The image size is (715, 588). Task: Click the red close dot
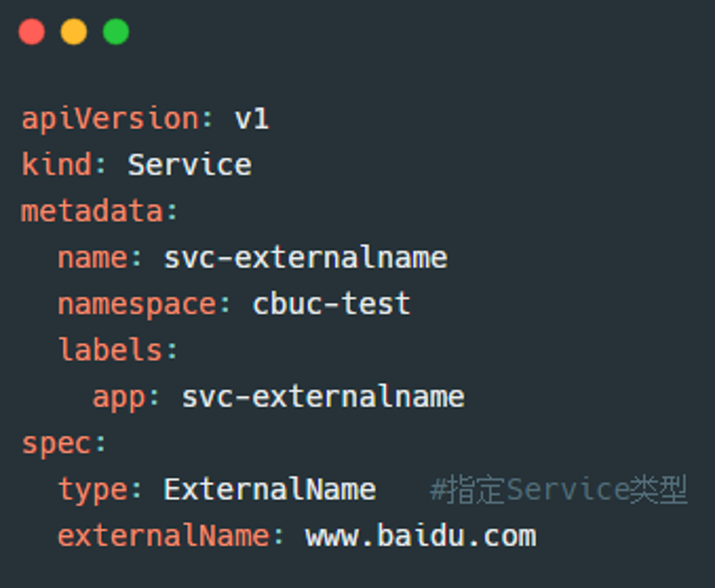click(32, 32)
